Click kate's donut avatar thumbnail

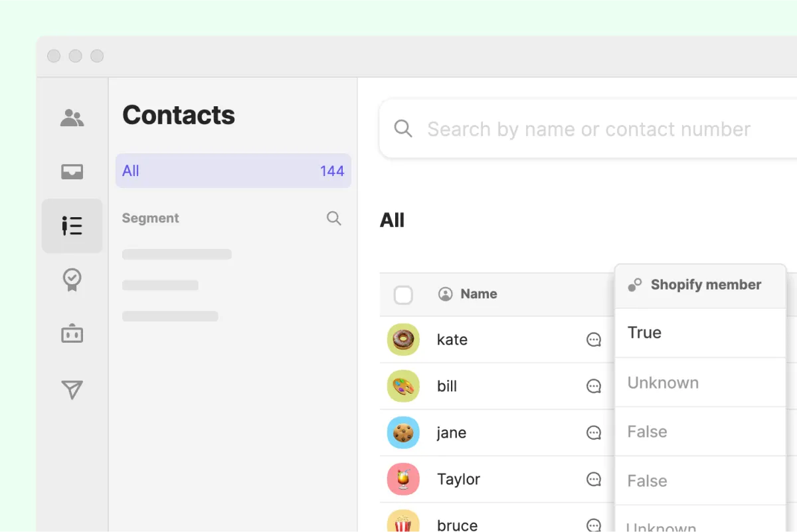point(403,340)
